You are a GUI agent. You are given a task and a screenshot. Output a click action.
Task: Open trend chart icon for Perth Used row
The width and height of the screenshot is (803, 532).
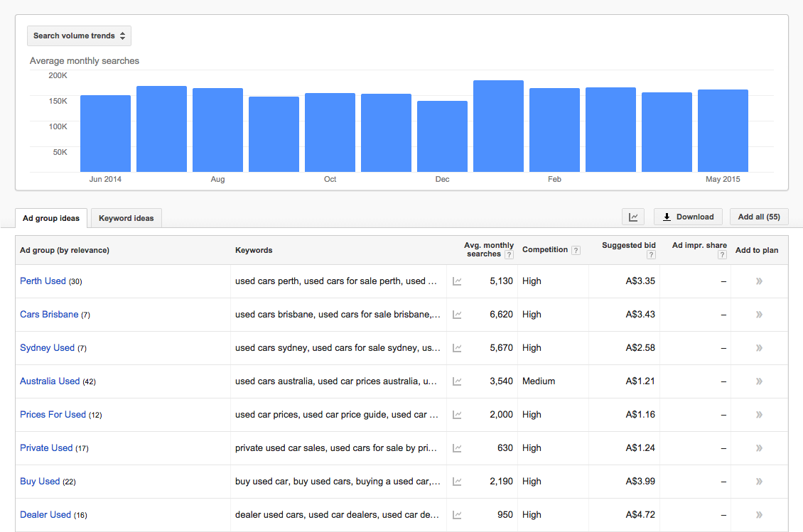click(457, 281)
